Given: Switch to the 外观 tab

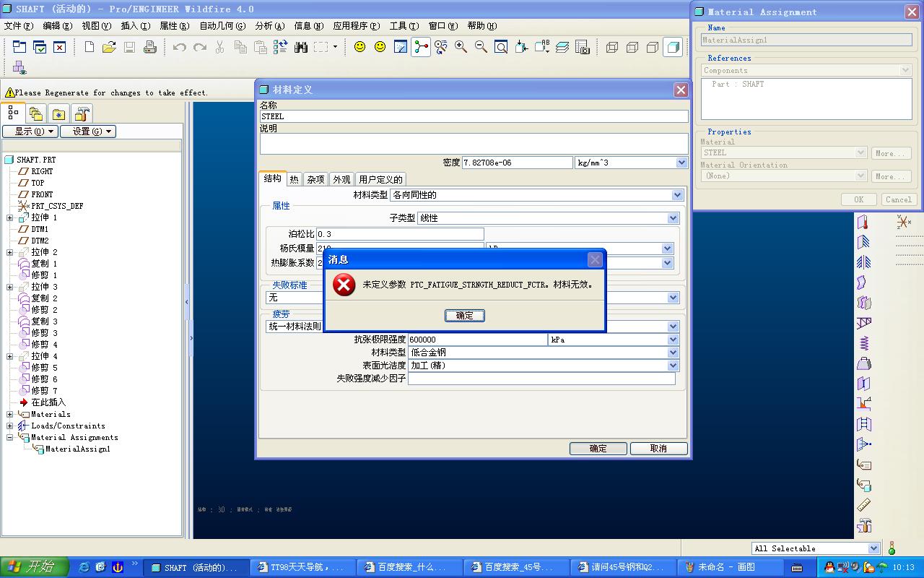Looking at the screenshot, I should pos(341,179).
